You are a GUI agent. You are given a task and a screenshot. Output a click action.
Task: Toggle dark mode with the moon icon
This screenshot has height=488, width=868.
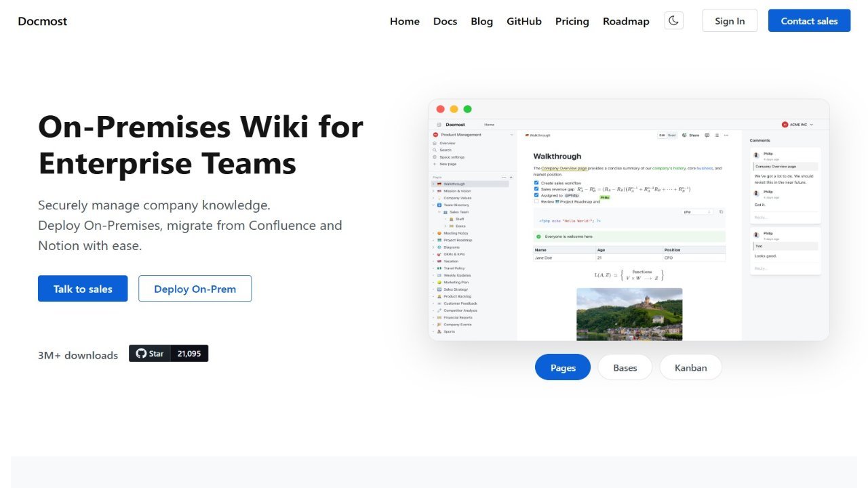click(x=673, y=20)
